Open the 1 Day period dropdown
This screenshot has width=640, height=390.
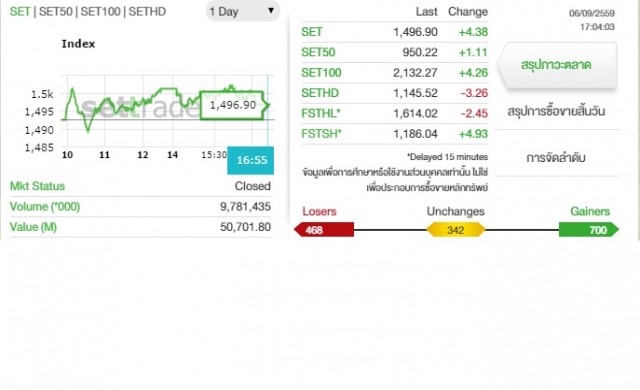(242, 11)
